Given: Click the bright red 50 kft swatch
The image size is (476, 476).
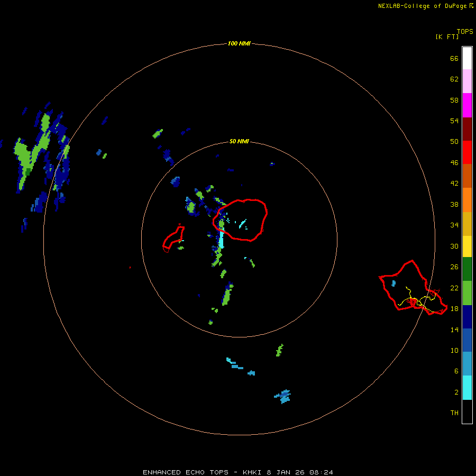Looking at the screenshot, I should (x=467, y=152).
